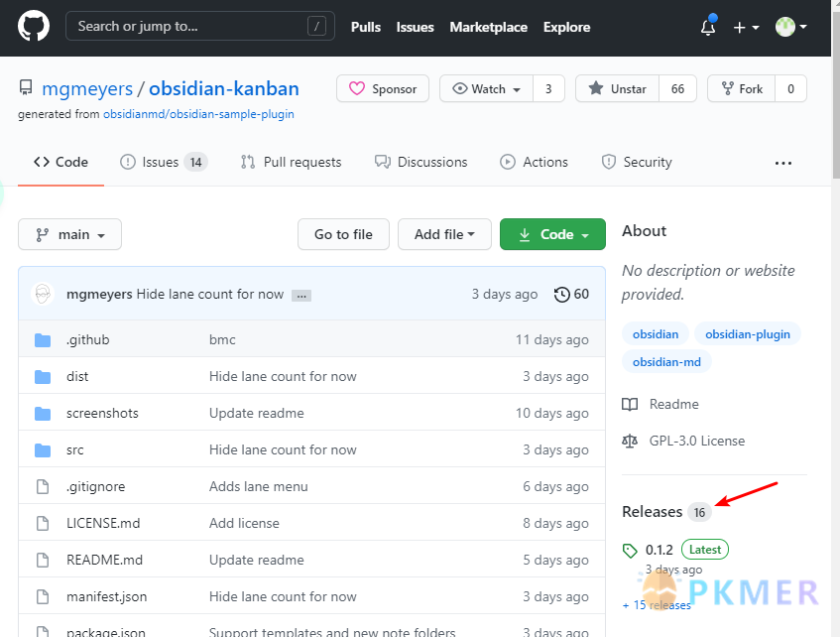This screenshot has width=840, height=637.
Task: Open the .gitignore file icon
Action: click(43, 487)
